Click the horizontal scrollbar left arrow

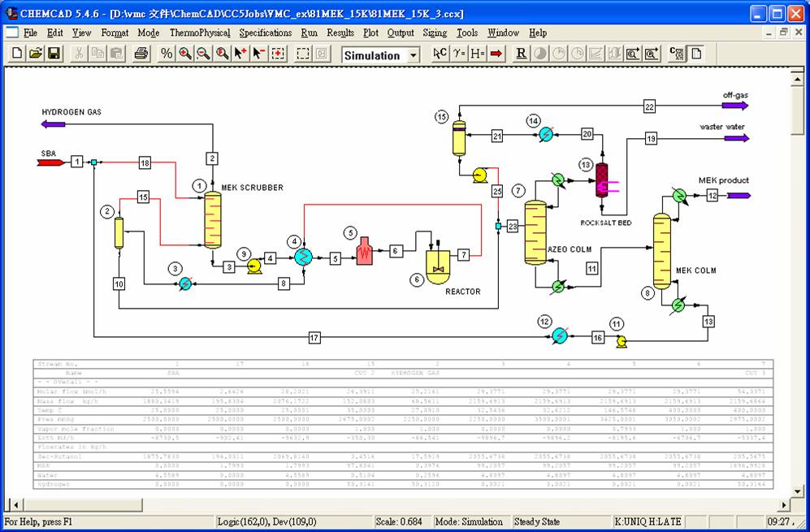coord(16,504)
